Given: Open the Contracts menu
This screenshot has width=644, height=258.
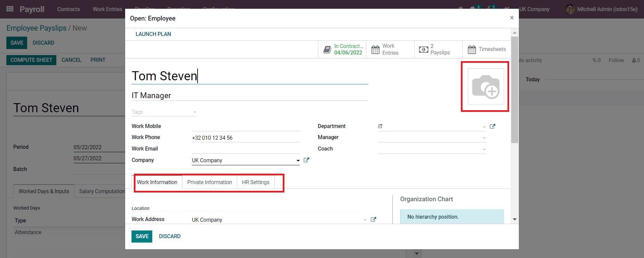Looking at the screenshot, I should pyautogui.click(x=68, y=9).
